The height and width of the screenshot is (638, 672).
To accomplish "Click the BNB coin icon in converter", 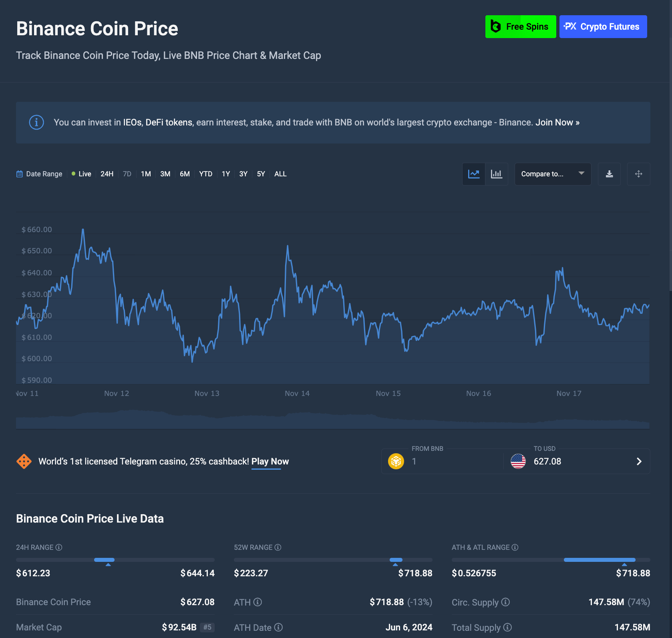I will pos(396,461).
